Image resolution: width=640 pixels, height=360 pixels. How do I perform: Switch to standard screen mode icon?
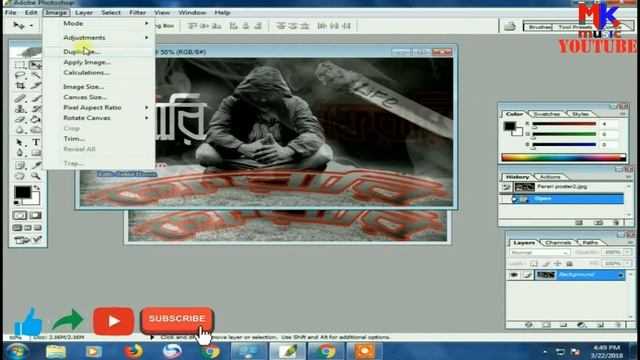(x=18, y=228)
